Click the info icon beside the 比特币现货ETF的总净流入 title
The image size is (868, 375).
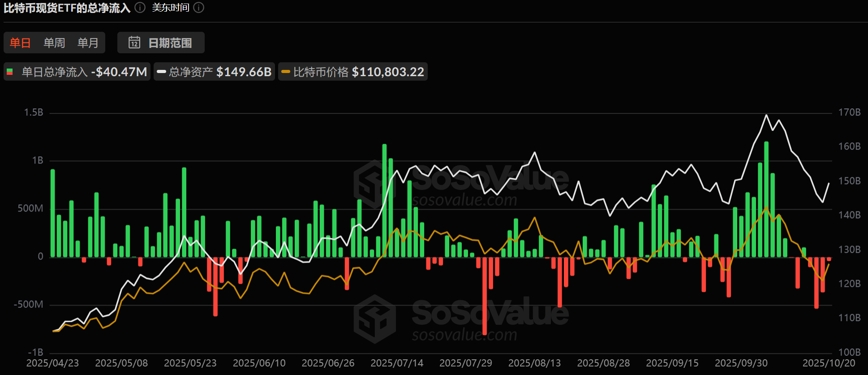click(x=140, y=8)
